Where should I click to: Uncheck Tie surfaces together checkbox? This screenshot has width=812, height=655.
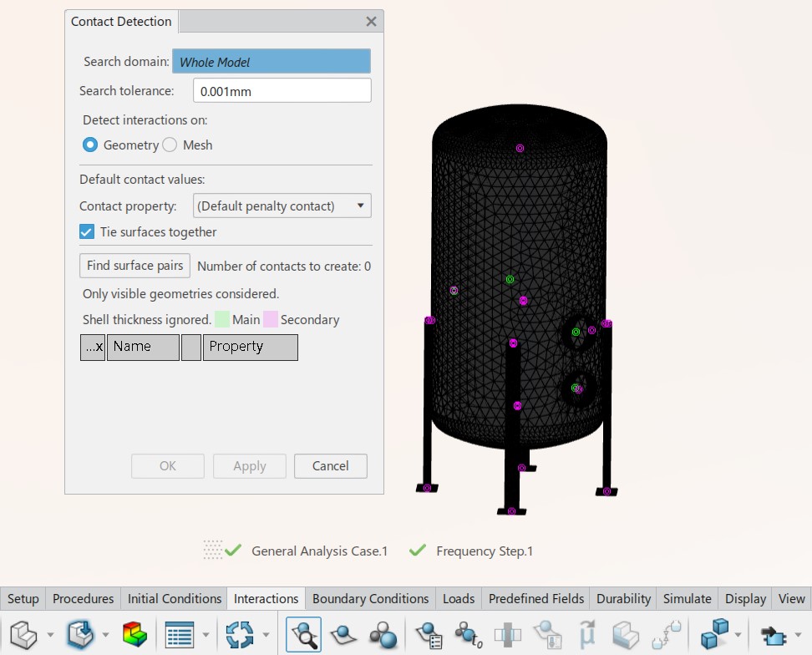pos(87,231)
